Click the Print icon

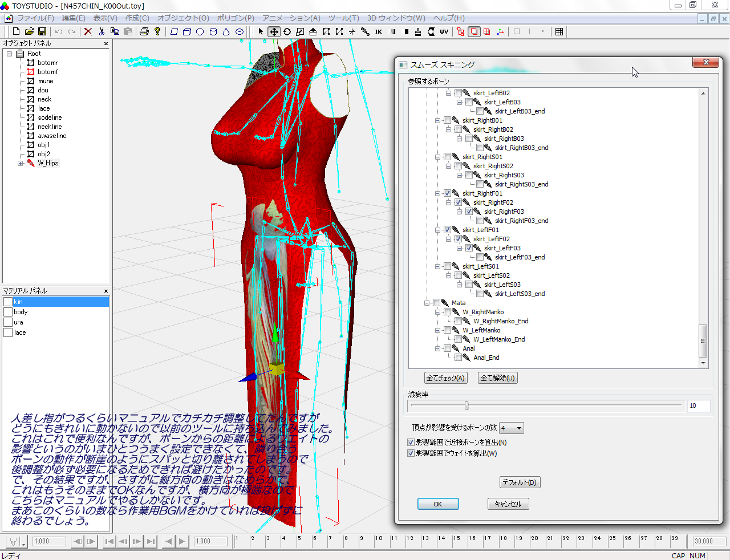(144, 32)
